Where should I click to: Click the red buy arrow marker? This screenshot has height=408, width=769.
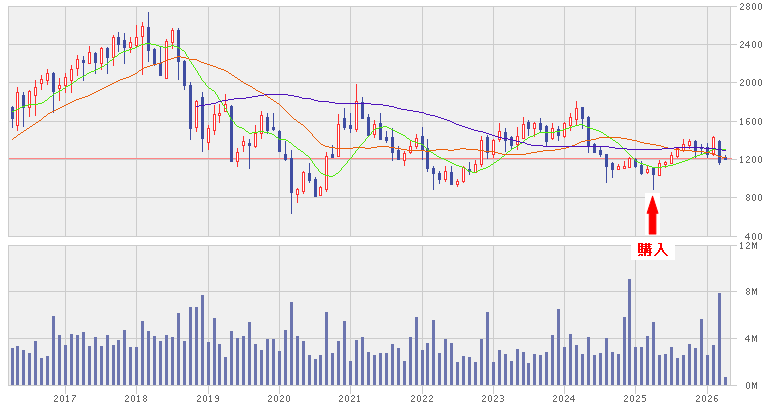(653, 215)
